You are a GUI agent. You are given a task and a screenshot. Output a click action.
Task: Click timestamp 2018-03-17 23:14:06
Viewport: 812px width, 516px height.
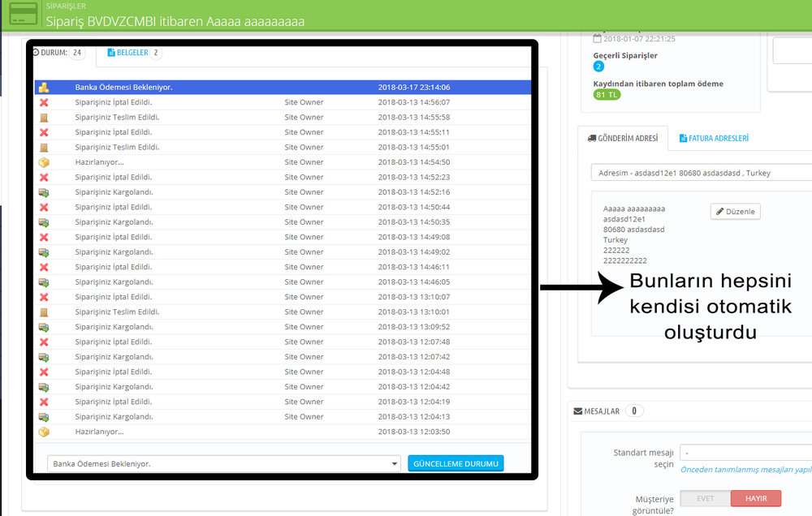[414, 88]
